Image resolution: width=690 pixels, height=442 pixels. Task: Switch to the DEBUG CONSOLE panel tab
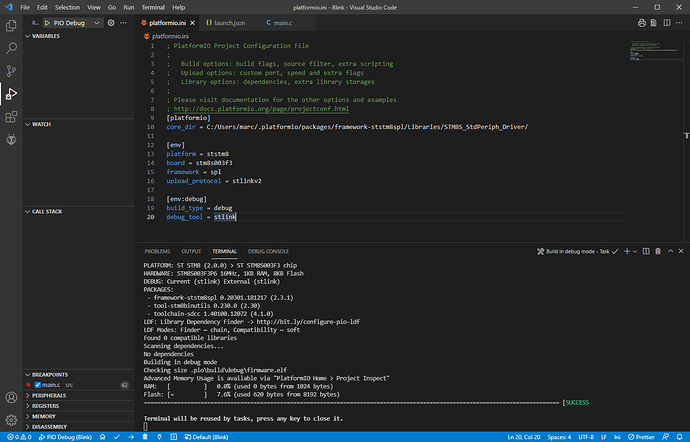coord(268,251)
